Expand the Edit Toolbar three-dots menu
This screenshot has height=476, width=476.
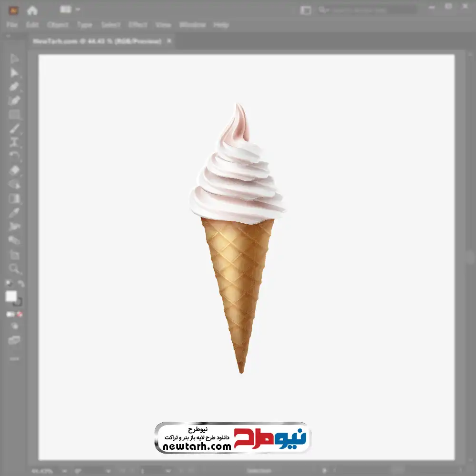14,358
